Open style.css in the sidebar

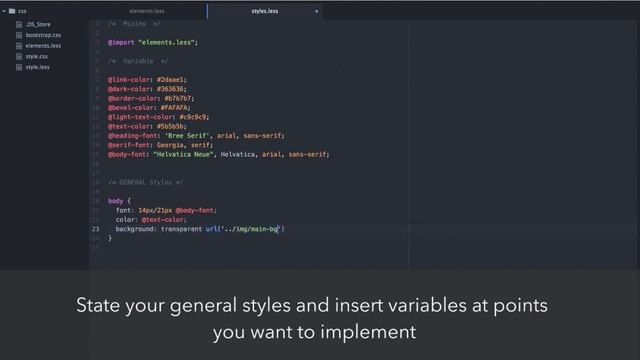[x=37, y=56]
